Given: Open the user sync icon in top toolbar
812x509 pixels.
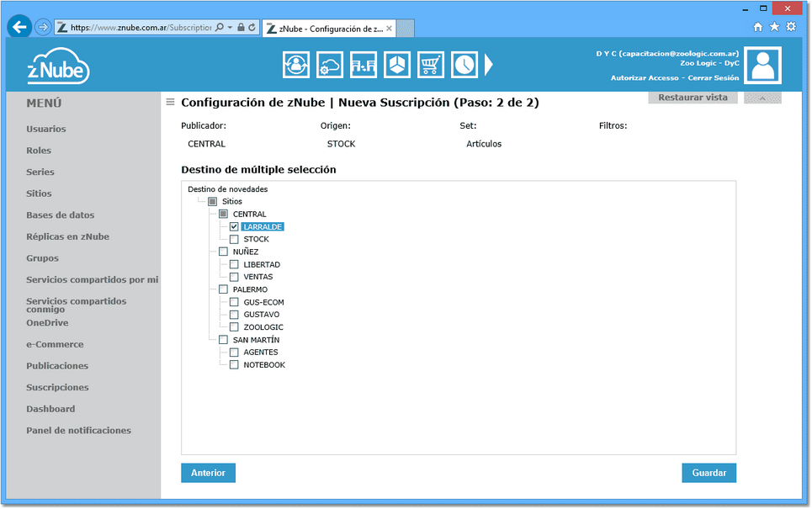Looking at the screenshot, I should pyautogui.click(x=296, y=65).
